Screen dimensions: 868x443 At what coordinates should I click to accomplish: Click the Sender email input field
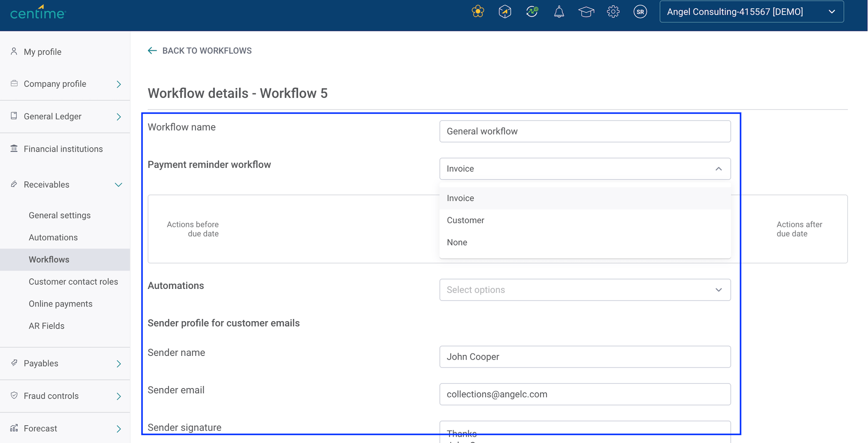click(x=585, y=394)
